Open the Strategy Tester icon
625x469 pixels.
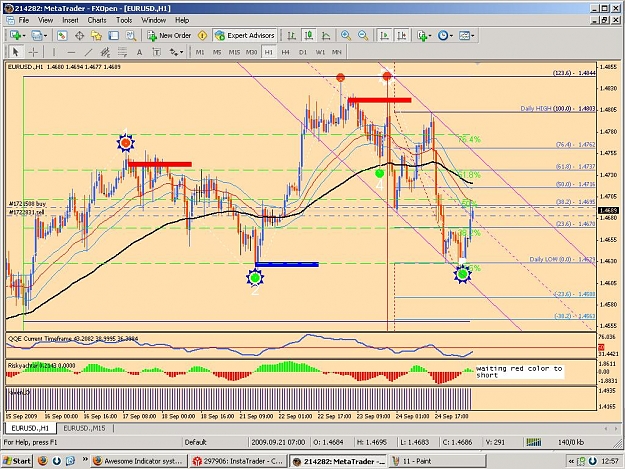coord(131,35)
